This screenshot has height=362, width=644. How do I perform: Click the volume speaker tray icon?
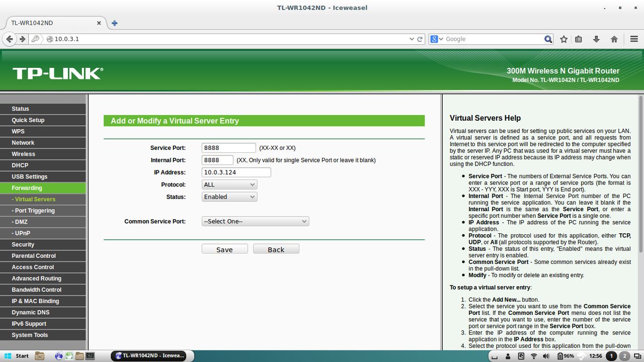546,356
